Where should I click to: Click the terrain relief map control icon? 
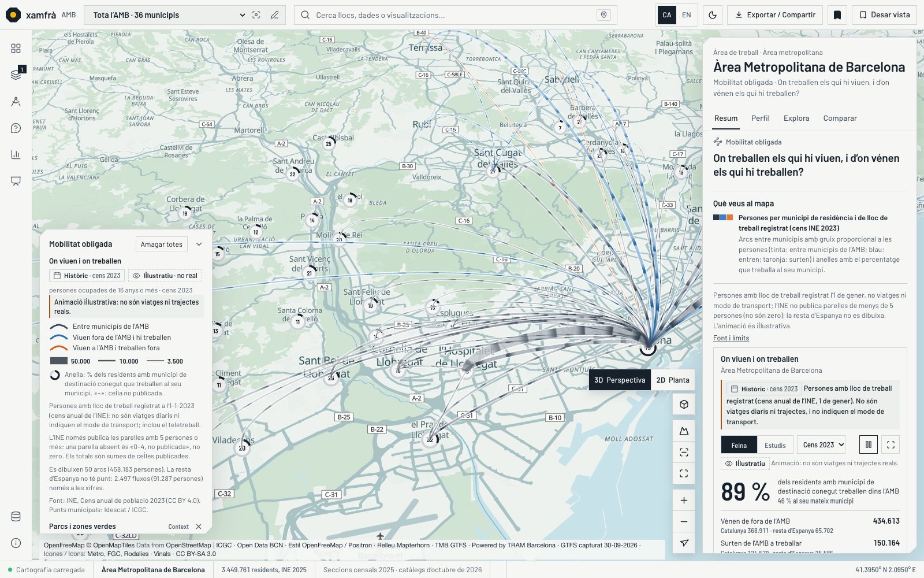(x=684, y=431)
